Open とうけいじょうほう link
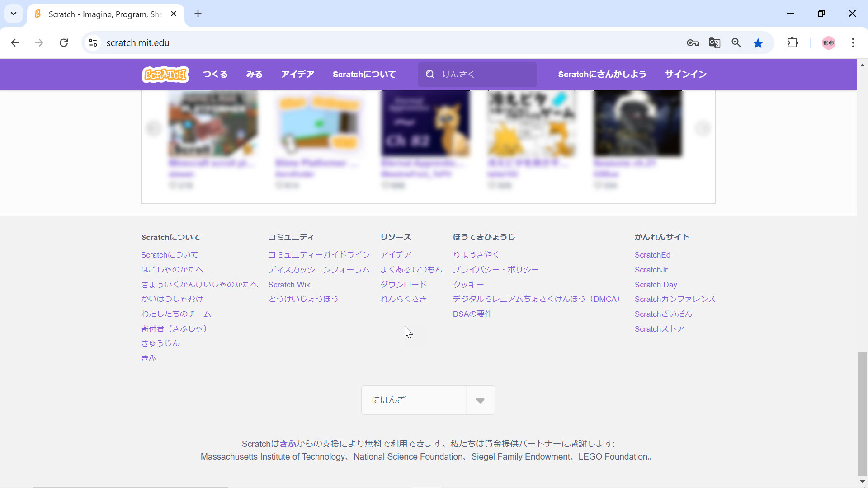The image size is (868, 488). pos(303,299)
